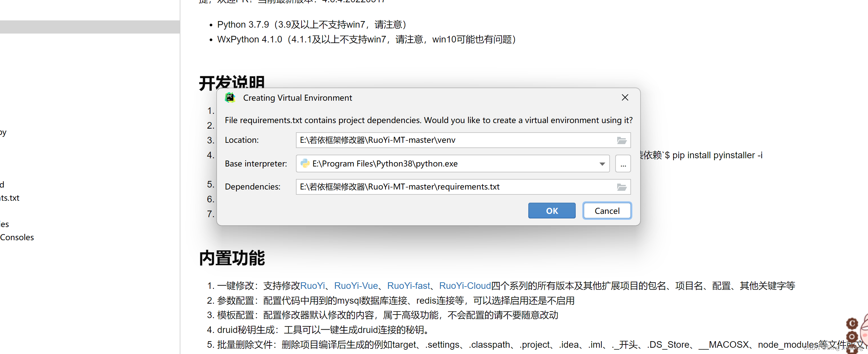Open the RuoYi-Vue link
This screenshot has height=354, width=868.
[356, 286]
